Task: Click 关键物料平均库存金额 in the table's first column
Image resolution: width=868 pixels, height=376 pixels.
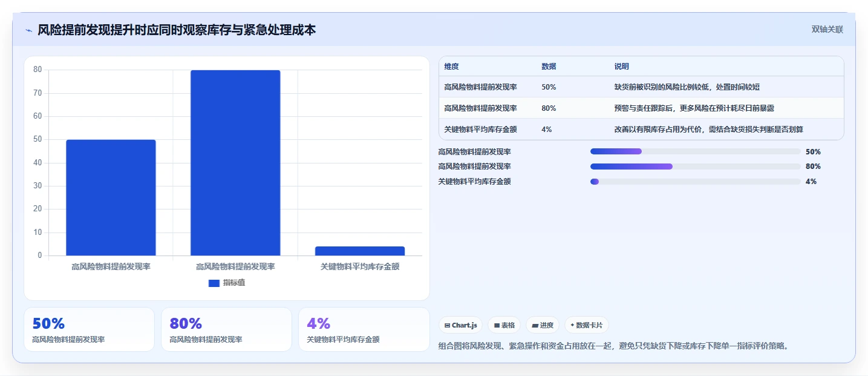Action: click(x=481, y=129)
